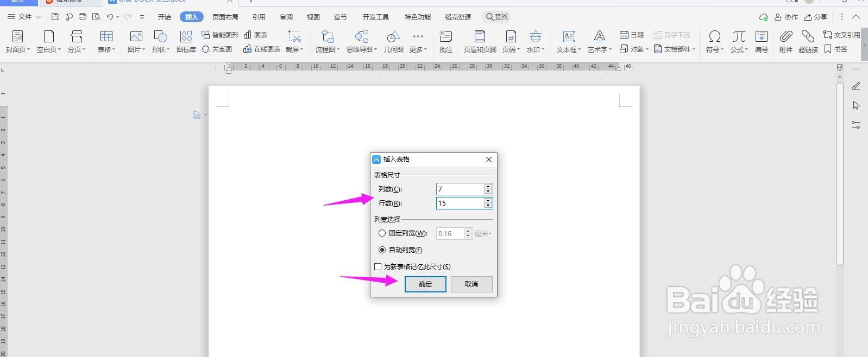Open the unit (厘米) dropdown in dialog
Image resolution: width=868 pixels, height=357 pixels.
(483, 234)
